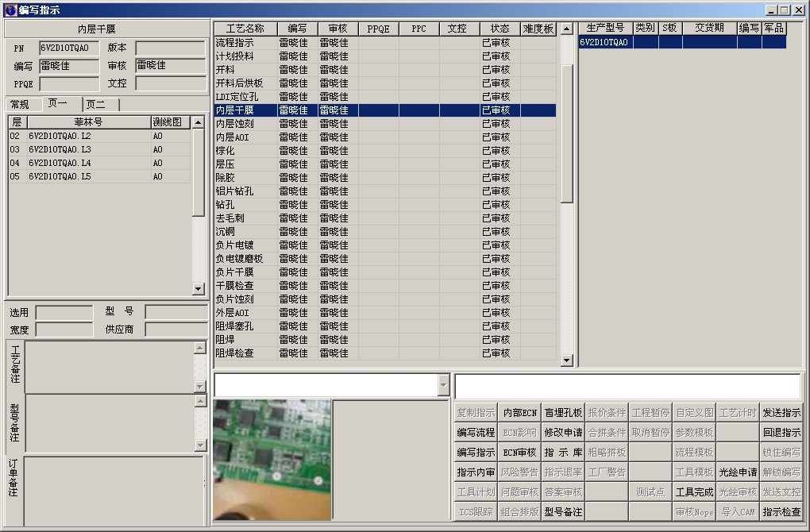This screenshot has height=532, width=810.
Task: Click the 选用 input field
Action: 64,313
